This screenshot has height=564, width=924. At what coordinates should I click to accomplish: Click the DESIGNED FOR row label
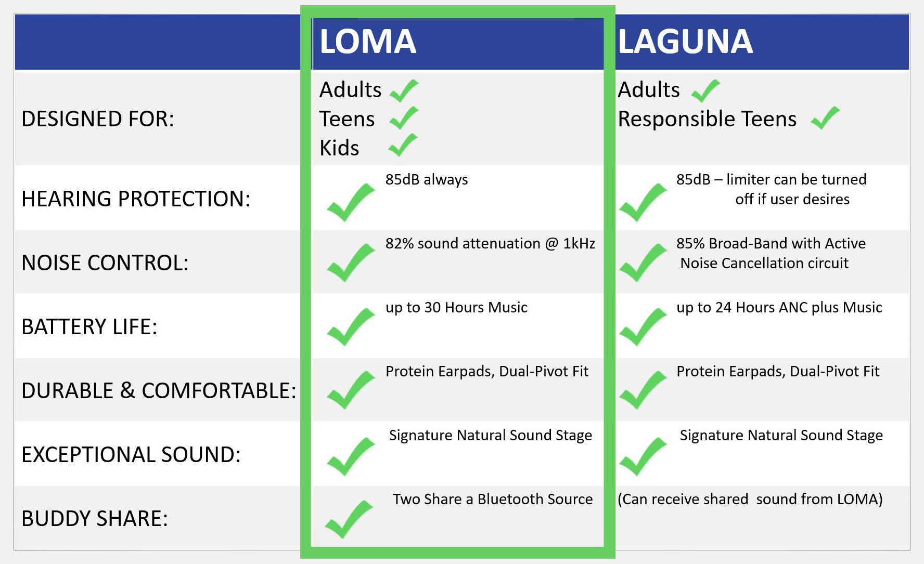coord(98,119)
